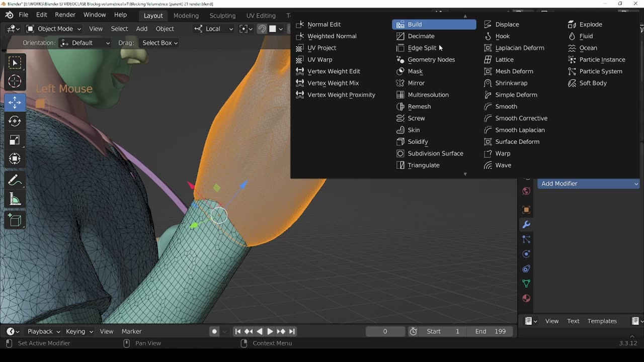Open the Keying popover in timeline

click(79, 331)
